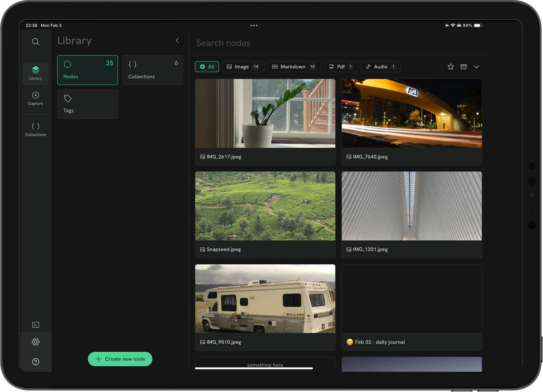Toggle the favorites star filter

tap(451, 67)
